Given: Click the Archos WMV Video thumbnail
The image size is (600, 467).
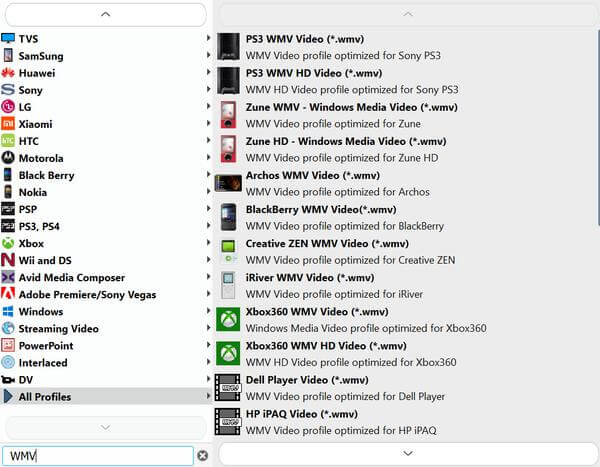Looking at the screenshot, I should 228,183.
